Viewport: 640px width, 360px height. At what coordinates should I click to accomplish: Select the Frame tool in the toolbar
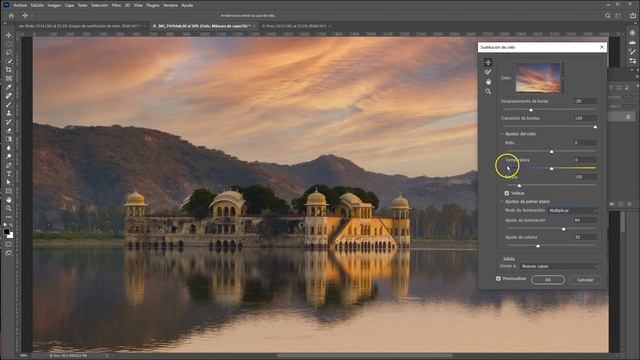tap(9, 78)
